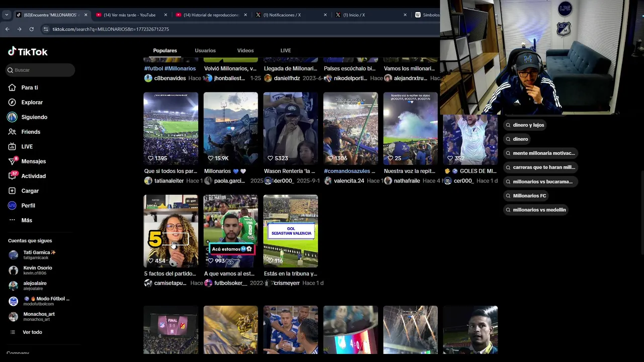644x362 pixels.
Task: Expand the Más options
Action: click(x=27, y=220)
